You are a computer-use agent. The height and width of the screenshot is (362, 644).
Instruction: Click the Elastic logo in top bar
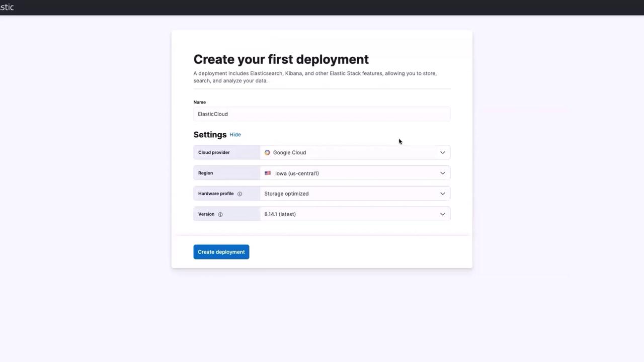[7, 7]
